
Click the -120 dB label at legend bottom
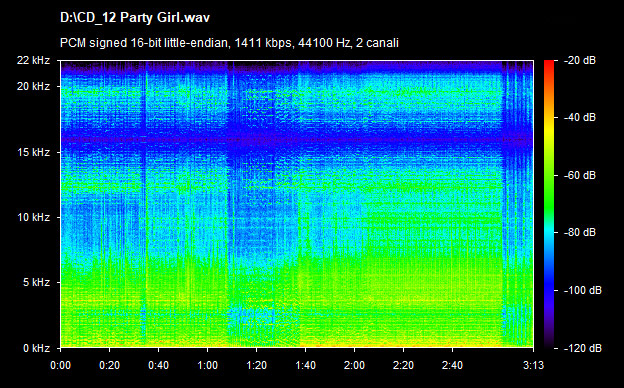pyautogui.click(x=583, y=348)
